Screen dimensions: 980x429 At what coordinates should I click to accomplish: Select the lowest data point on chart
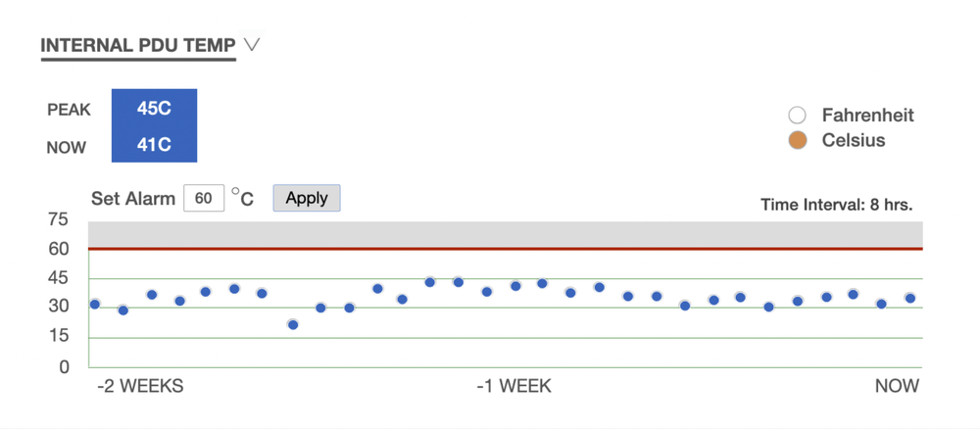(x=293, y=324)
